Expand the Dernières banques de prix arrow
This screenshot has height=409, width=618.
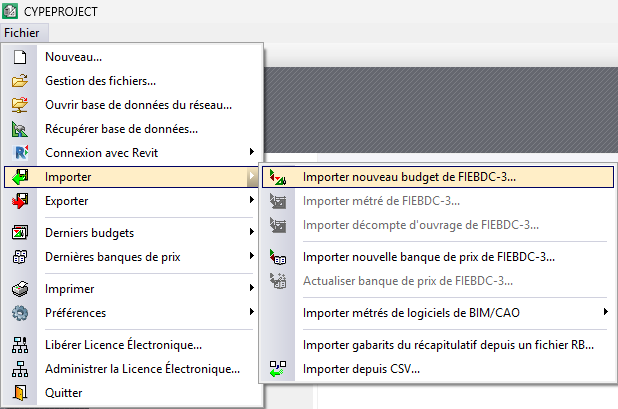click(x=252, y=256)
